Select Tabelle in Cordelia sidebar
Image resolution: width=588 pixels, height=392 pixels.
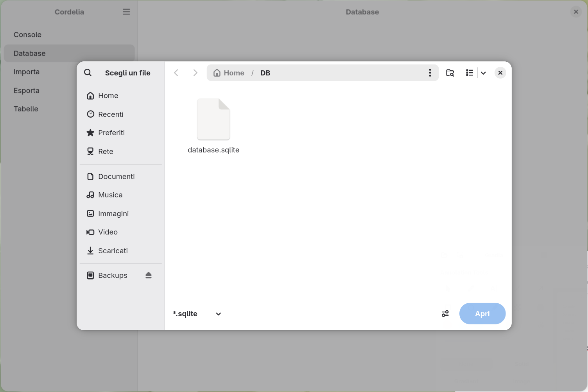[x=69, y=109]
